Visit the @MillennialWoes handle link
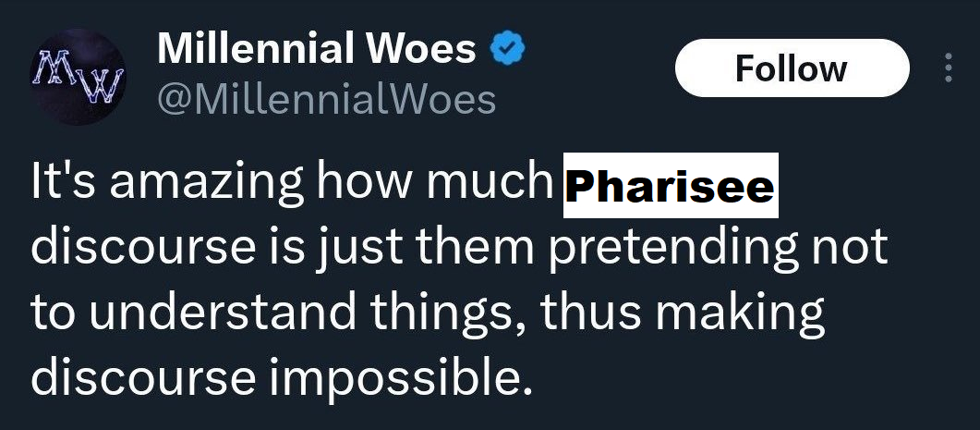This screenshot has width=980, height=430. coord(327,98)
